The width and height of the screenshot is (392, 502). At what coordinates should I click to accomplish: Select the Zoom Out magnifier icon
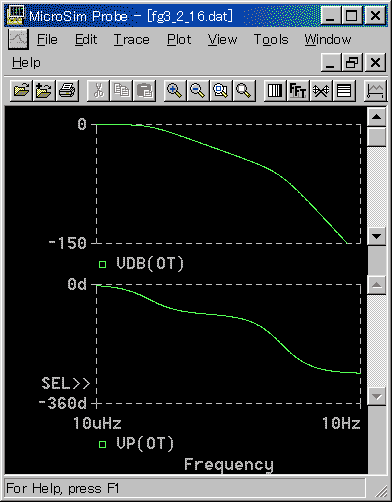coord(198,90)
